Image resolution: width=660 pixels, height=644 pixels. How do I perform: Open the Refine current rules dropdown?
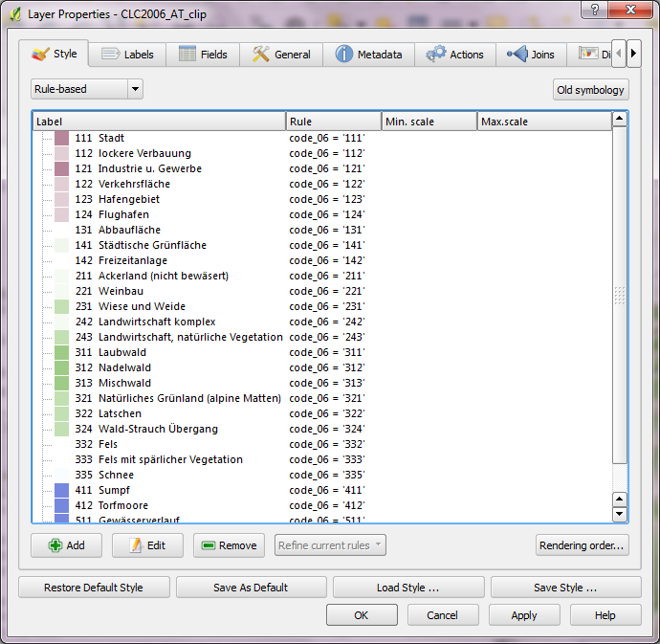tap(330, 545)
